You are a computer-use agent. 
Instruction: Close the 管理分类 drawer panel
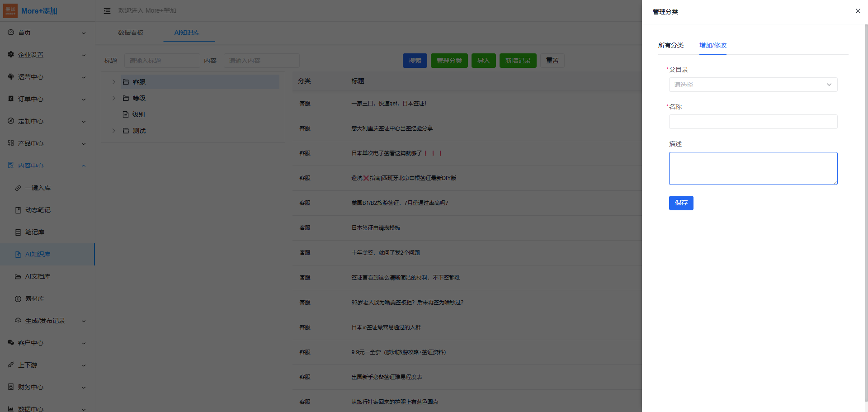pyautogui.click(x=858, y=11)
